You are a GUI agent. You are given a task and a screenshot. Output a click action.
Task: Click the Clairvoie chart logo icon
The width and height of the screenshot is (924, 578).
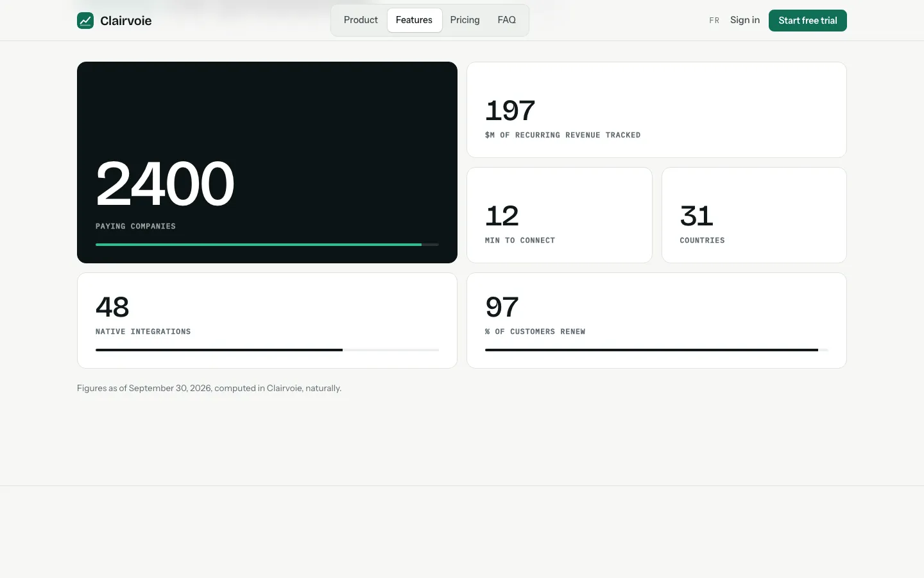pyautogui.click(x=85, y=21)
